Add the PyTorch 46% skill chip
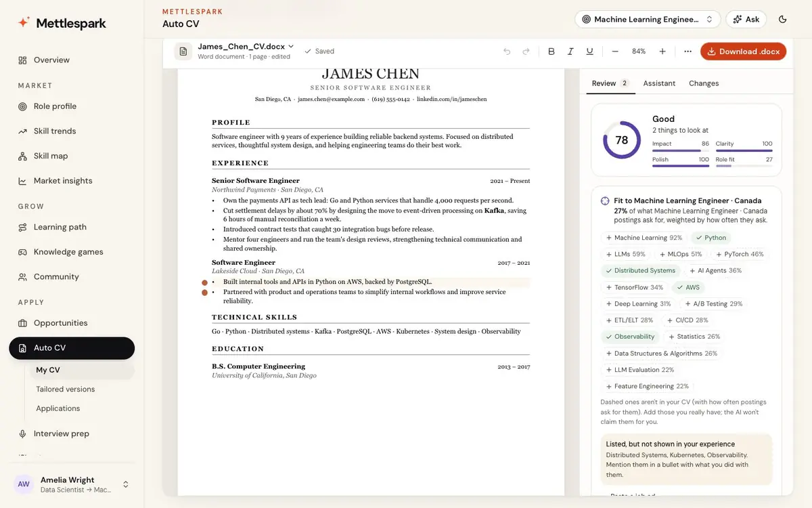The height and width of the screenshot is (508, 812). (x=739, y=255)
